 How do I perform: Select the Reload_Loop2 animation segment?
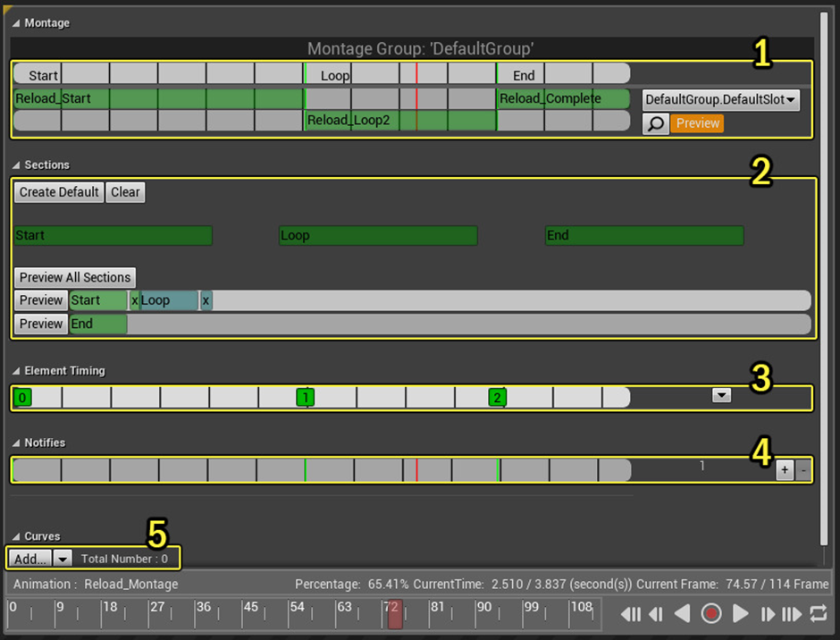click(x=400, y=120)
